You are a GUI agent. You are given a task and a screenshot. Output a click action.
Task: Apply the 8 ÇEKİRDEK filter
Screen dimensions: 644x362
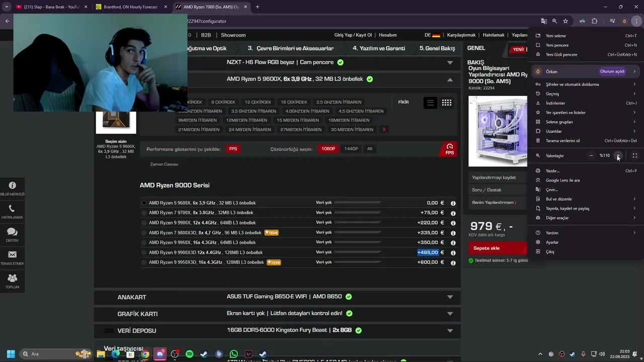[223, 103]
